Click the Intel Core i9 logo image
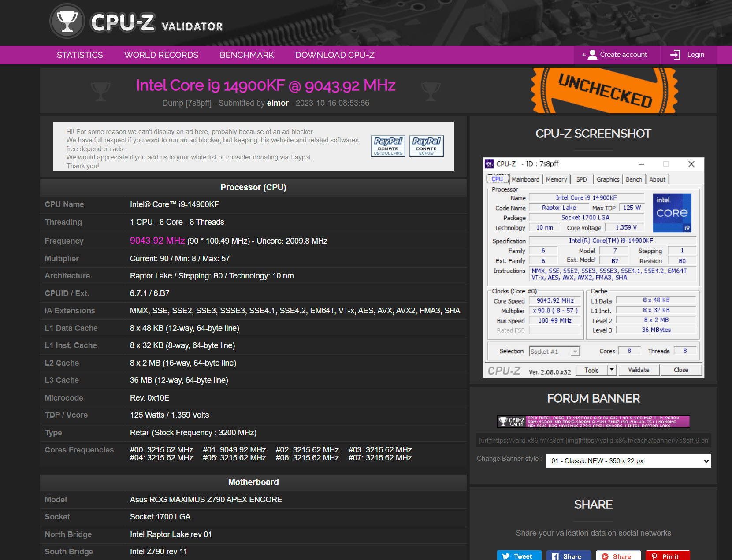This screenshot has width=732, height=560. [672, 213]
